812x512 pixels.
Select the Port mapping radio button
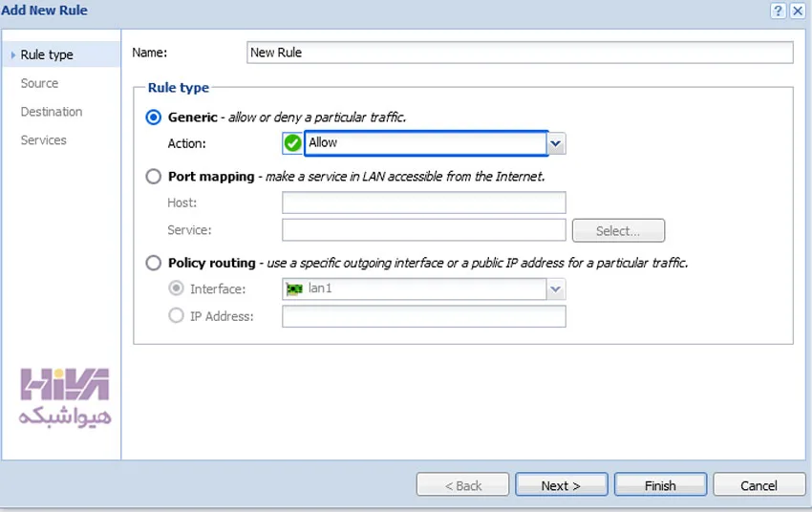153,177
